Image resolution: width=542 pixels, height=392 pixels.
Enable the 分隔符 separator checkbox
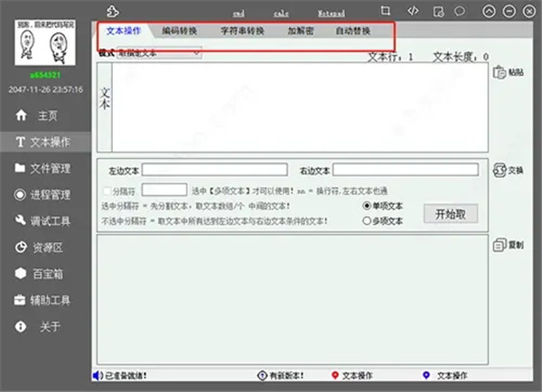tap(107, 191)
